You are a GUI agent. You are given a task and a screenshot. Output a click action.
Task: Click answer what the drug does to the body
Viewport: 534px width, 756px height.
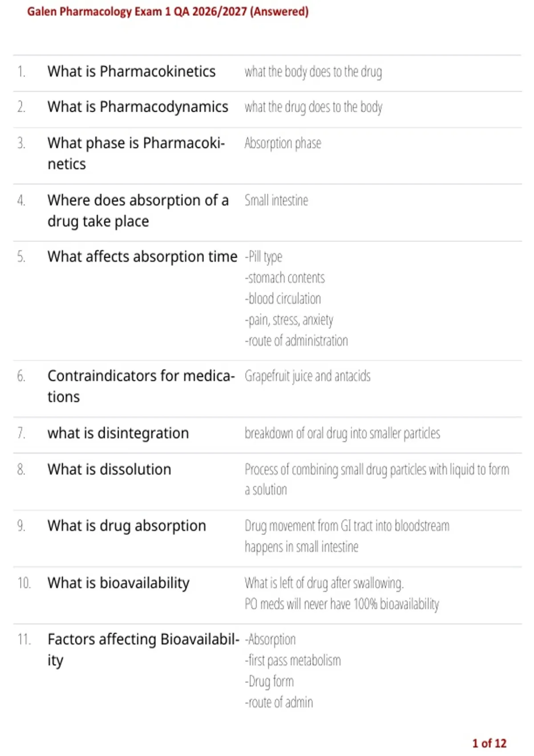(313, 107)
